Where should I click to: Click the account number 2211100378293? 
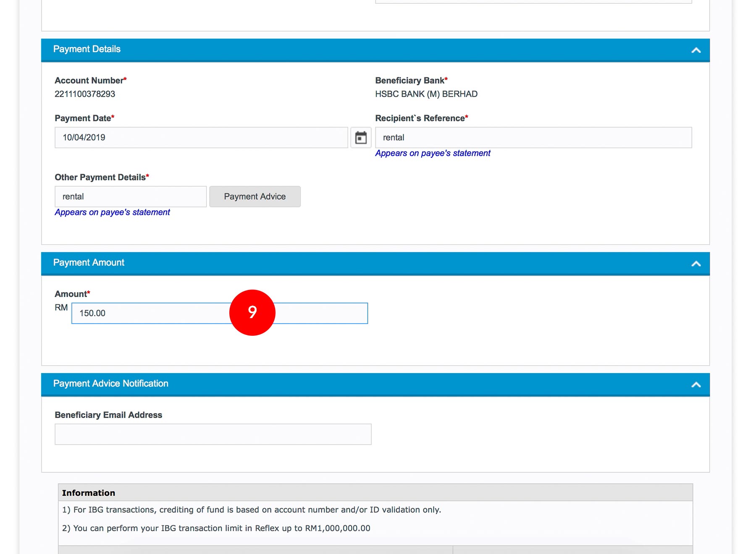(85, 94)
